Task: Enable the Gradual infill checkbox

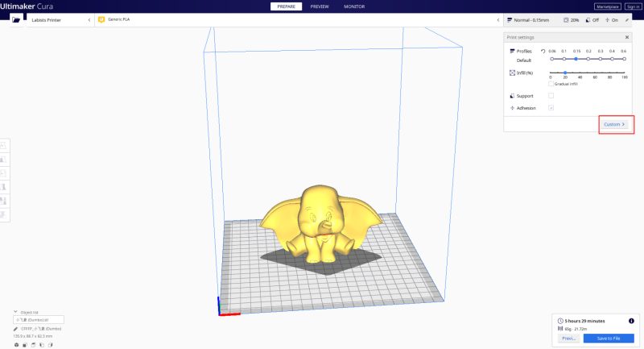Action: (551, 84)
